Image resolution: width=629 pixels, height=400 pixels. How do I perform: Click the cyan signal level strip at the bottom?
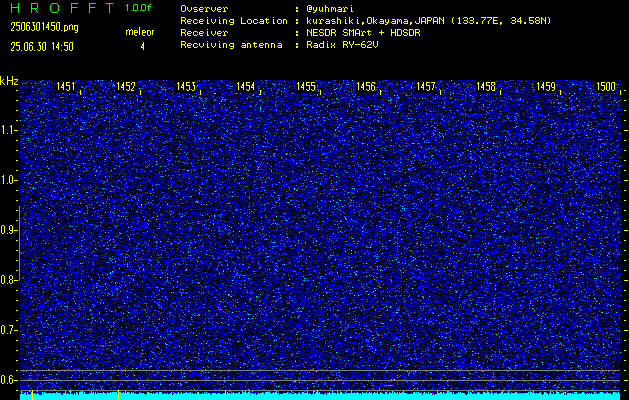320,396
